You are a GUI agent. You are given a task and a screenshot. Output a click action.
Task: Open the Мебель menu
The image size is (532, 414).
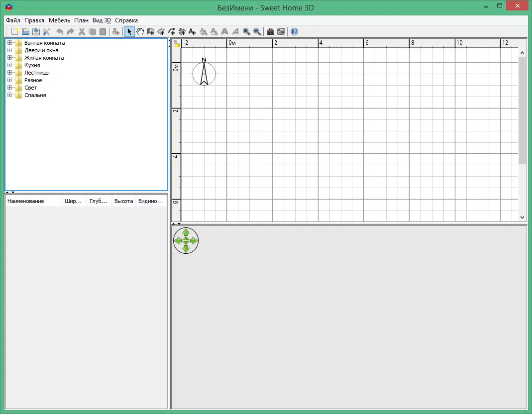(59, 20)
